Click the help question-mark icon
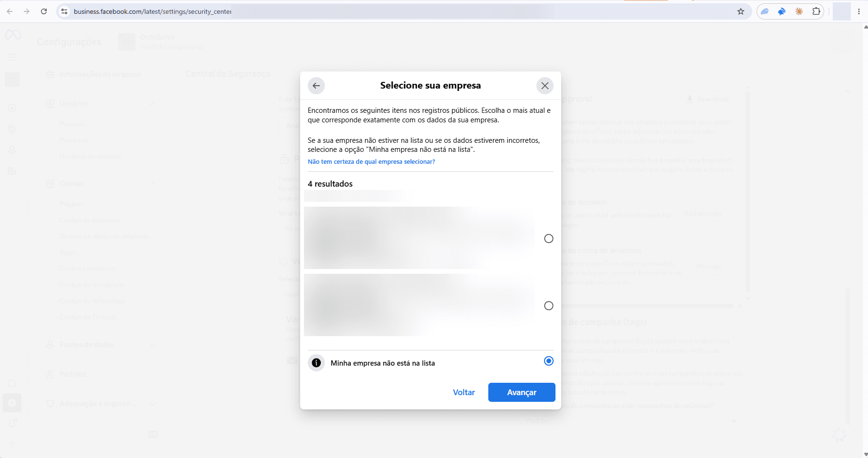Image resolution: width=868 pixels, height=458 pixels. [x=12, y=445]
